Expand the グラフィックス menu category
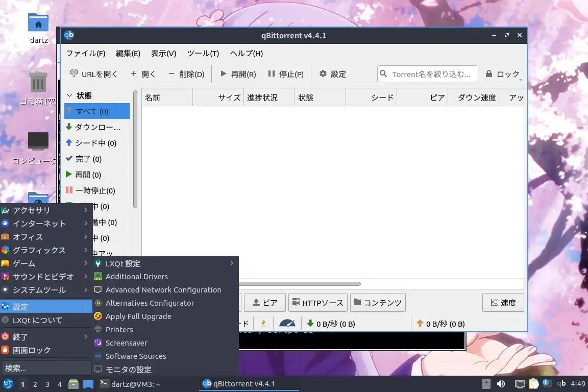Viewport: 588px width, 392px height. (x=46, y=250)
